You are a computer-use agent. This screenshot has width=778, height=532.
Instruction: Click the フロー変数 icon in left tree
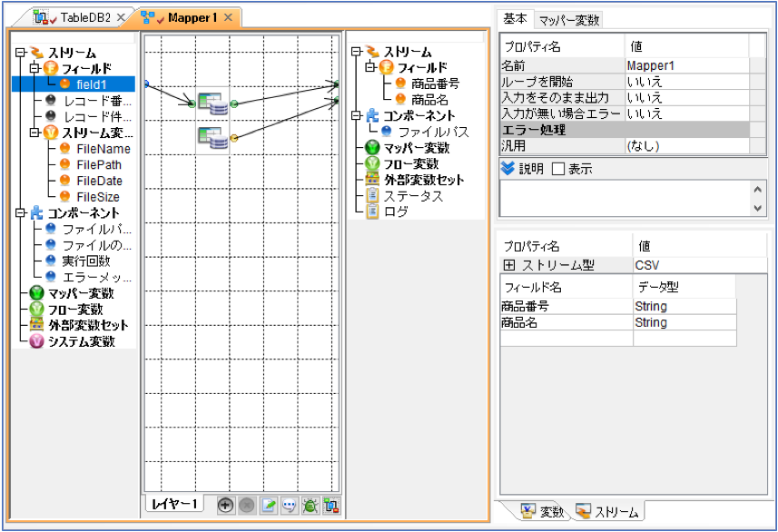coord(36,310)
